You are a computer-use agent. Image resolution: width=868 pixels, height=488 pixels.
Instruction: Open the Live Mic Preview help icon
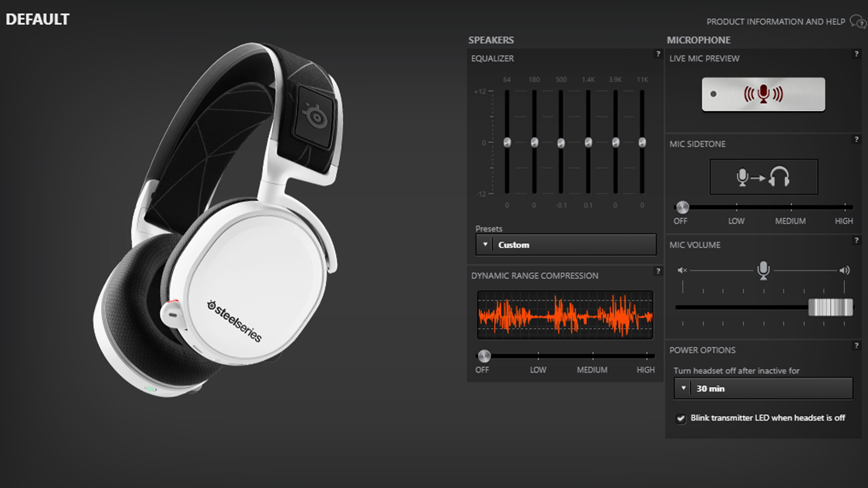(x=856, y=54)
